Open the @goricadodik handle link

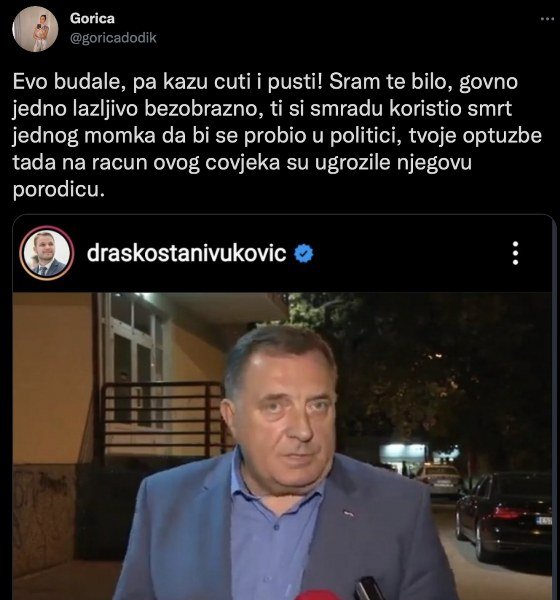point(113,38)
